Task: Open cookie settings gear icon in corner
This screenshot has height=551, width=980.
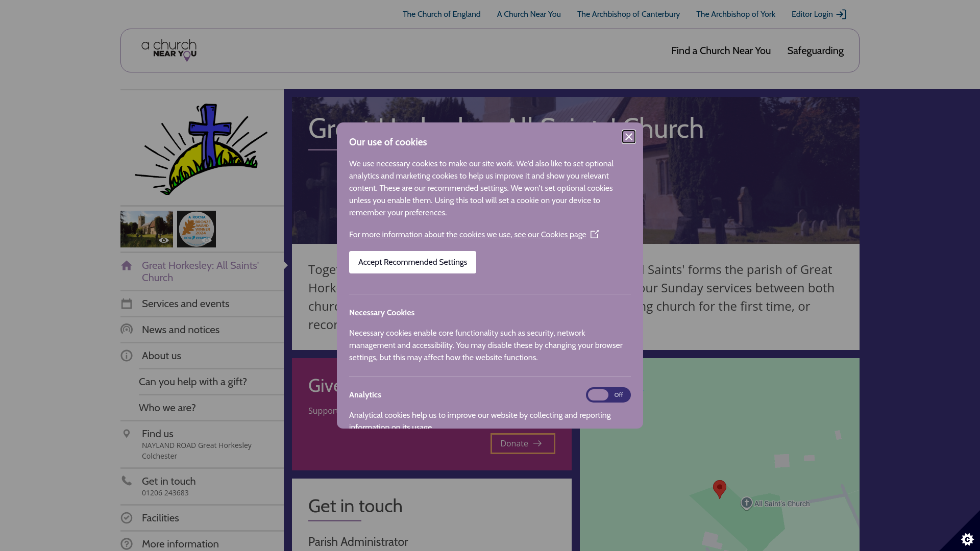Action: [x=967, y=539]
